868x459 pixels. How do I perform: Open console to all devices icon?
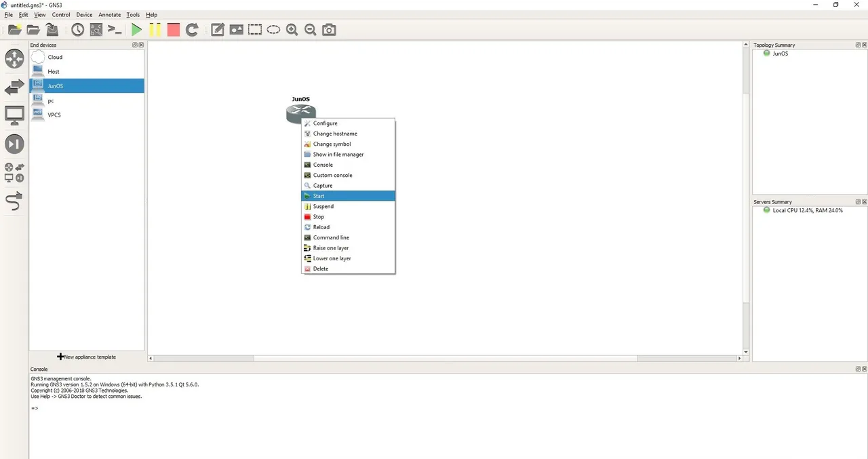(115, 30)
